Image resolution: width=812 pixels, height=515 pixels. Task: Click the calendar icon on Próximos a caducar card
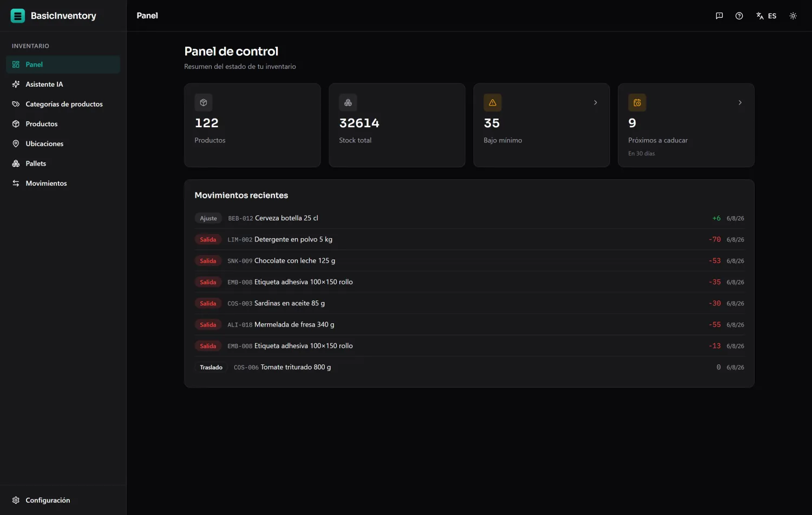637,102
